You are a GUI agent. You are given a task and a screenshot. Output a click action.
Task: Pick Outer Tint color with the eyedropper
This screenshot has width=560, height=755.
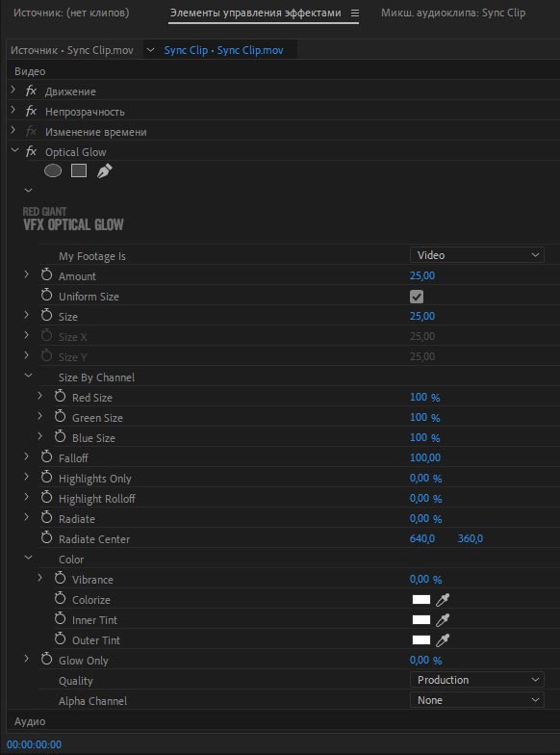pyautogui.click(x=443, y=640)
